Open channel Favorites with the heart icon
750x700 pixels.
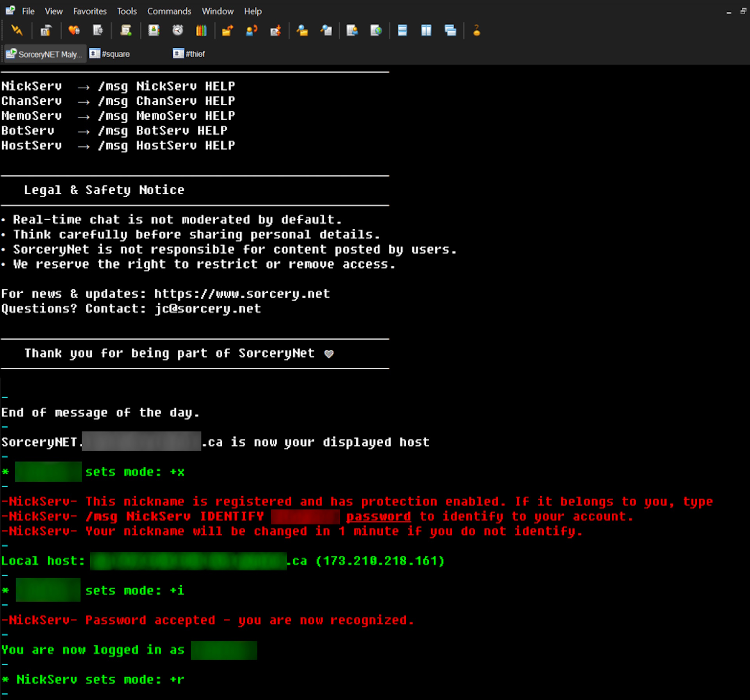tap(74, 30)
